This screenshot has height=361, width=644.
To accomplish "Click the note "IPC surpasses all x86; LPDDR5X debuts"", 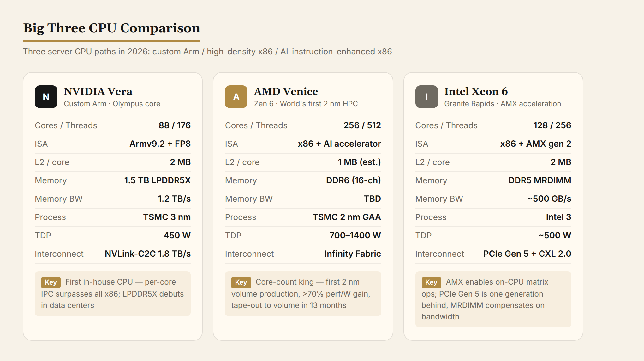I will click(112, 294).
